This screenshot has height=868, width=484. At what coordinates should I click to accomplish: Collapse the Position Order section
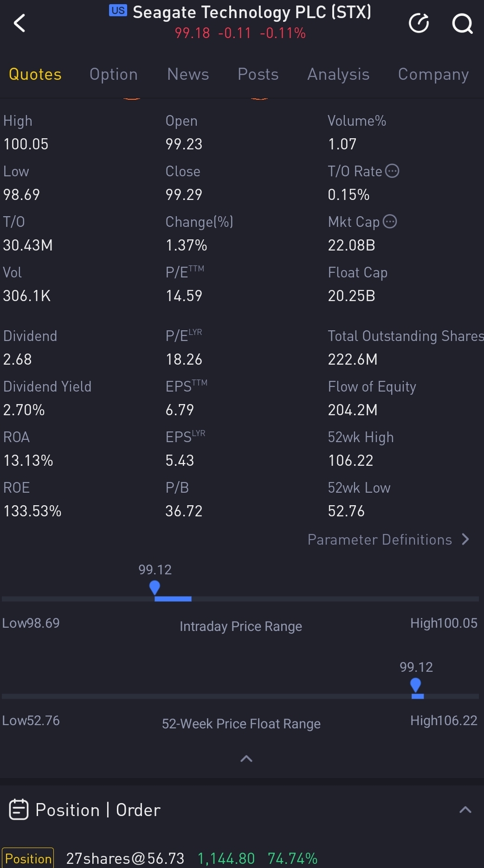click(465, 810)
